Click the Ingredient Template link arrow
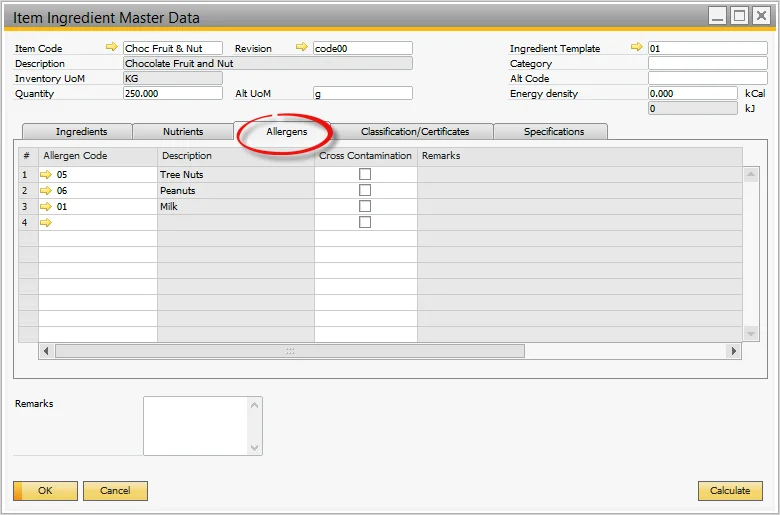780x515 pixels. click(x=637, y=47)
